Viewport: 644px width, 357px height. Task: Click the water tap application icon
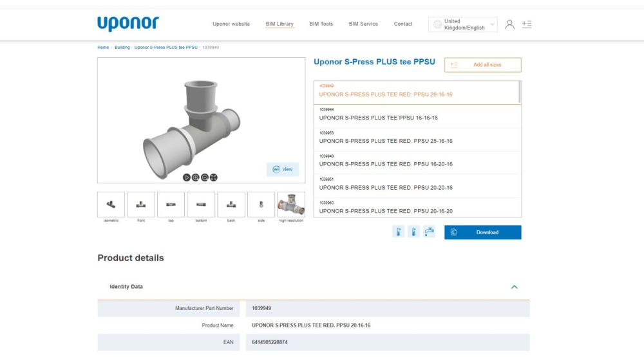coord(430,232)
